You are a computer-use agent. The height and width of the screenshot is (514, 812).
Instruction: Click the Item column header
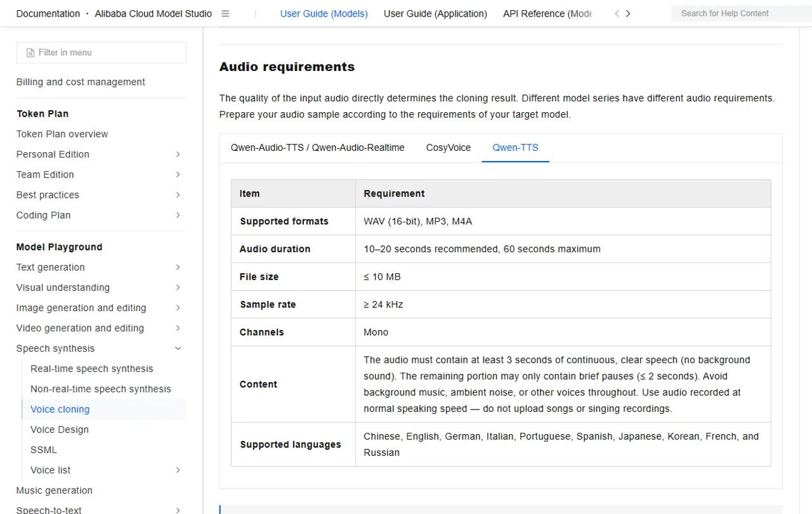pyautogui.click(x=249, y=193)
